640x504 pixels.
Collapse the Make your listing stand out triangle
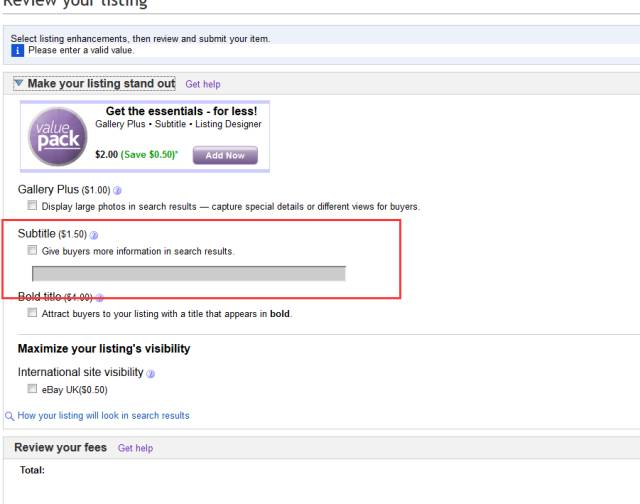click(x=19, y=83)
